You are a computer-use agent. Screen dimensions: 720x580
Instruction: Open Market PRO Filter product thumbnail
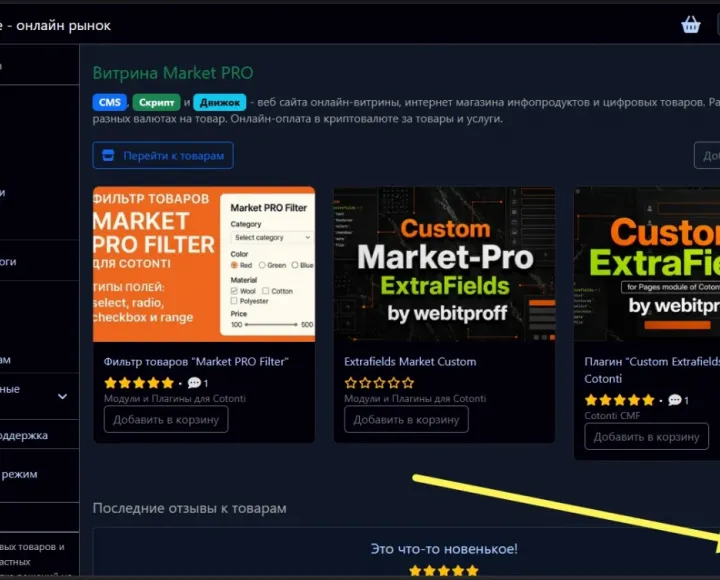click(x=204, y=264)
